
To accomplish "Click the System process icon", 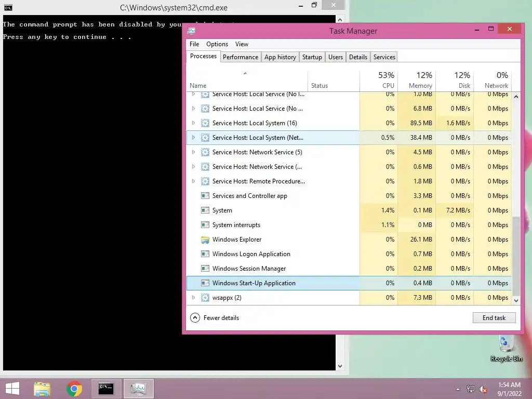I will [x=205, y=210].
